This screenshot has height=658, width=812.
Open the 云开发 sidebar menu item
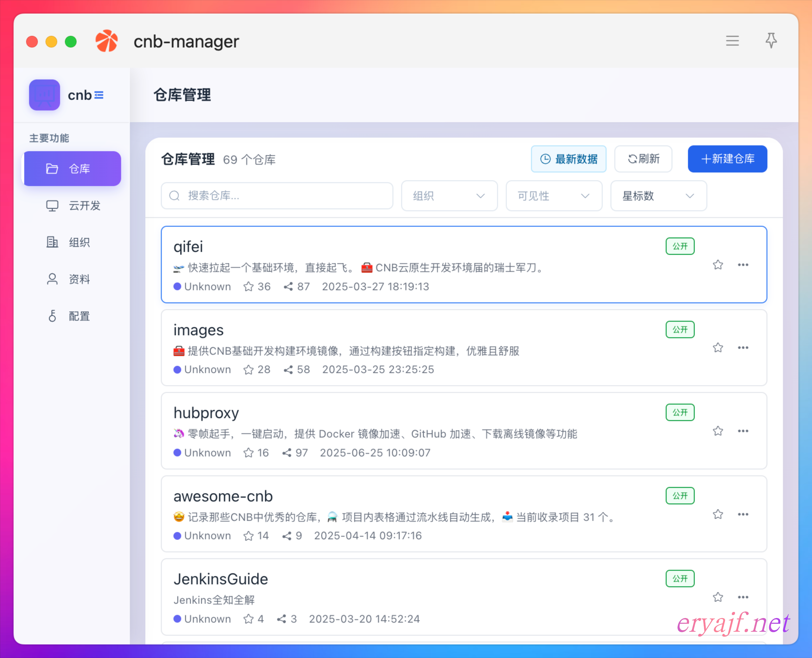pos(72,205)
